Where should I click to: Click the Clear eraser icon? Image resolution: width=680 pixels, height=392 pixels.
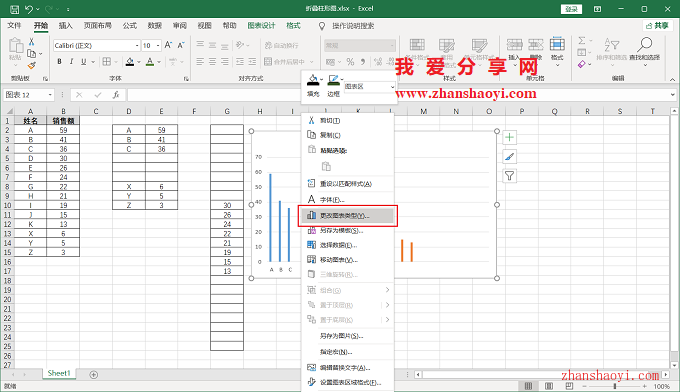[582, 64]
